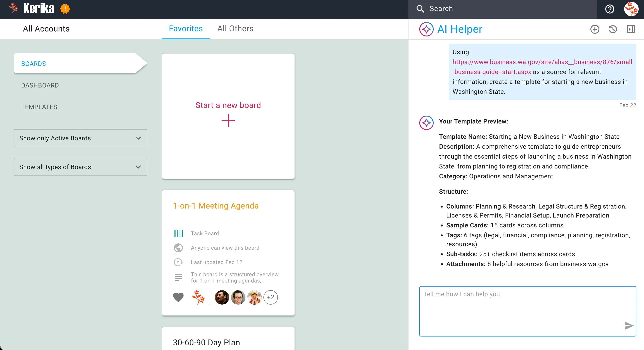Go to the Dashboard section
This screenshot has width=644, height=350.
click(x=40, y=85)
